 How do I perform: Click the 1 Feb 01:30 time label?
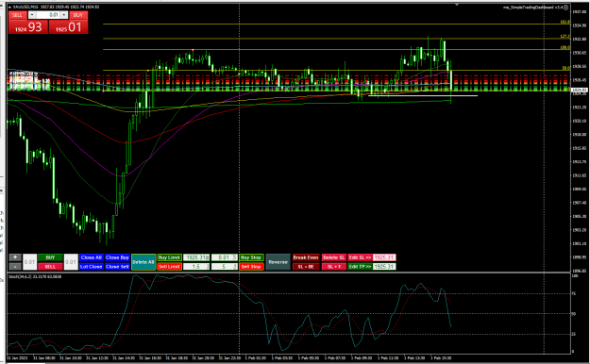(x=255, y=358)
